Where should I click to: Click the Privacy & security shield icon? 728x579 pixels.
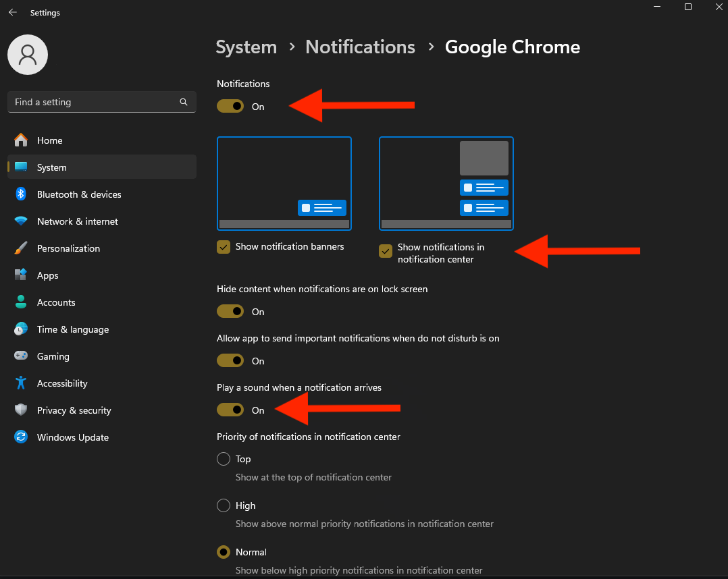point(21,410)
